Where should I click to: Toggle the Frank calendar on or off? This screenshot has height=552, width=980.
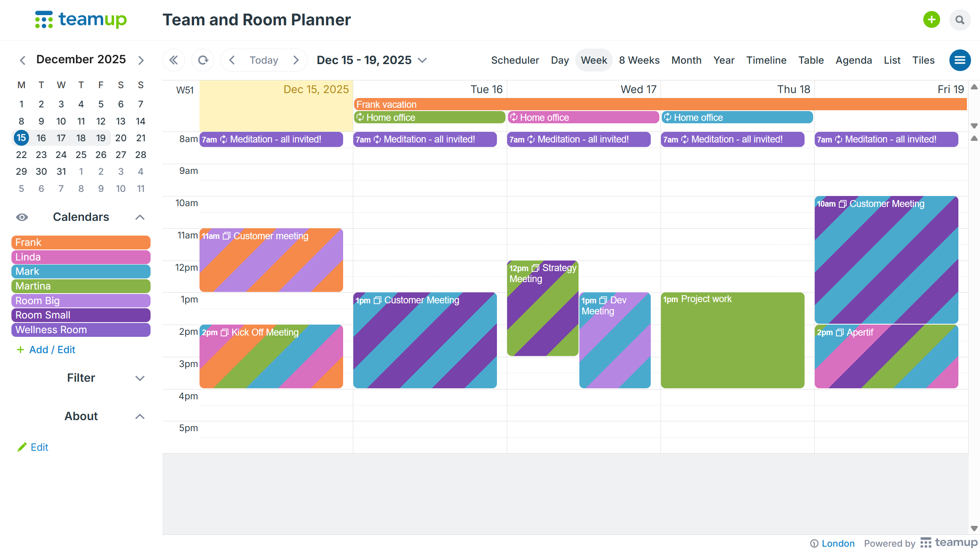81,243
